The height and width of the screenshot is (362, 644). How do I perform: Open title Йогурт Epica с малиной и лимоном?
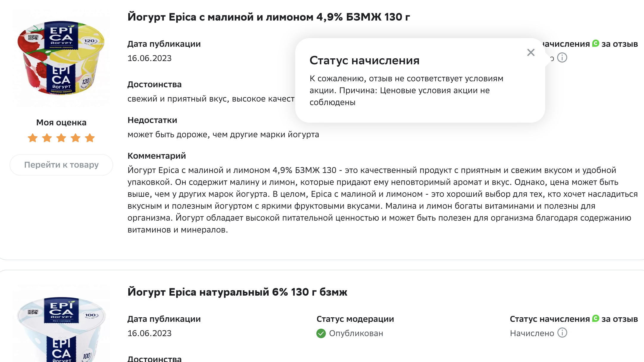click(x=269, y=17)
